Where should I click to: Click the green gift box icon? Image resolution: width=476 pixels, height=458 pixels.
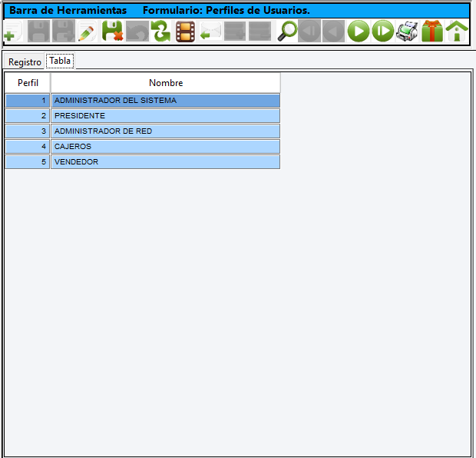(432, 31)
